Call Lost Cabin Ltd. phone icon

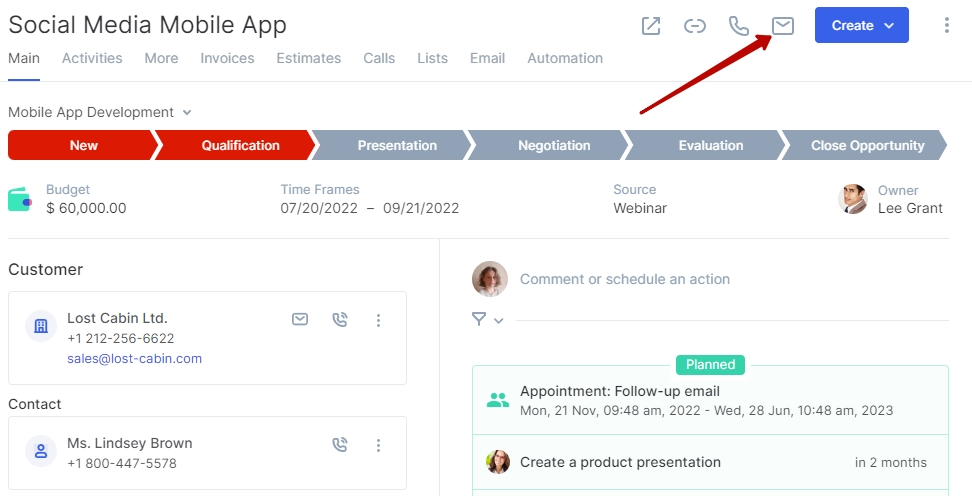click(x=340, y=319)
